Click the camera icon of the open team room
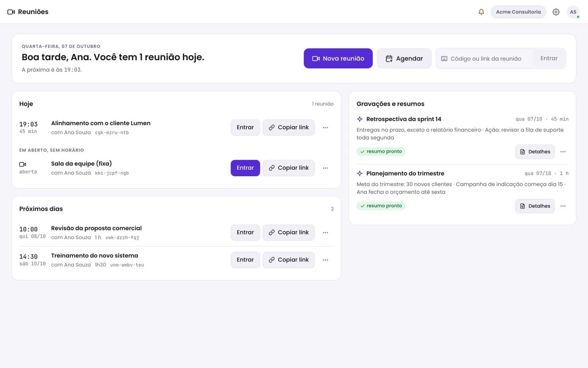 coord(23,164)
